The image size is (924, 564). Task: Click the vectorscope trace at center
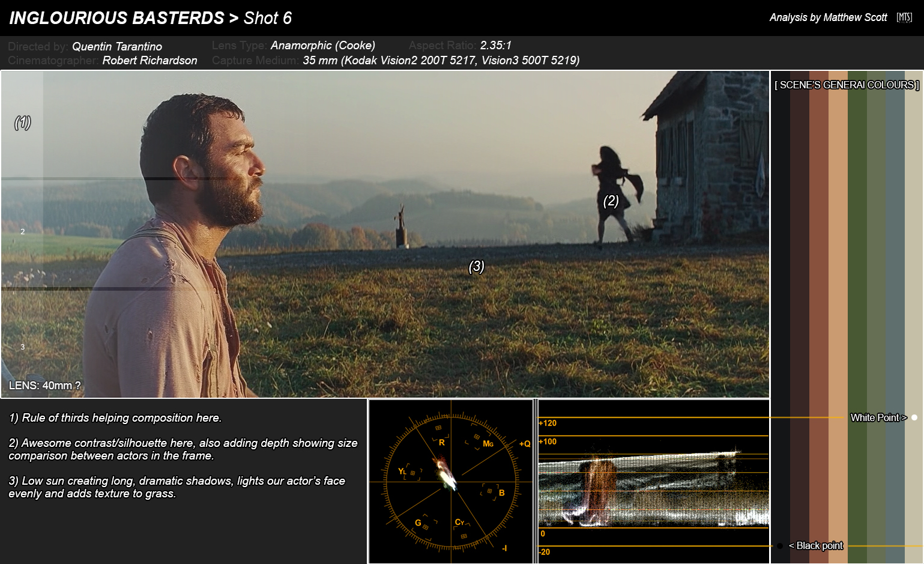[x=445, y=475]
